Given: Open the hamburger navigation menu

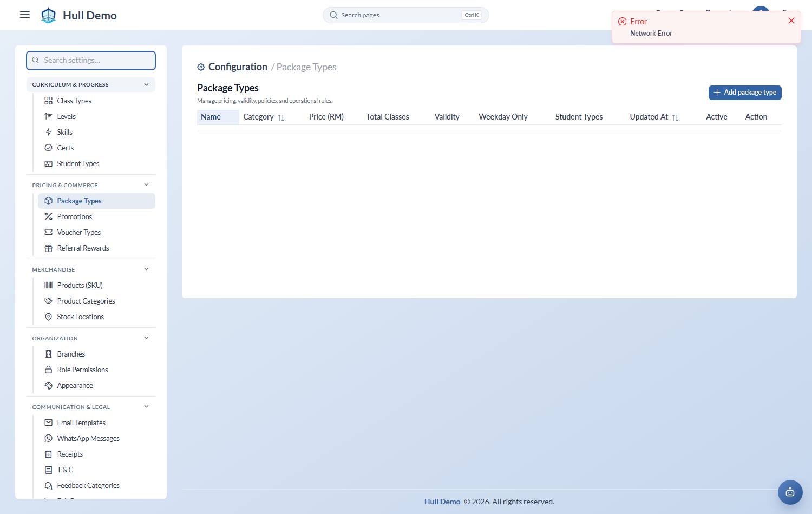Looking at the screenshot, I should pos(25,15).
